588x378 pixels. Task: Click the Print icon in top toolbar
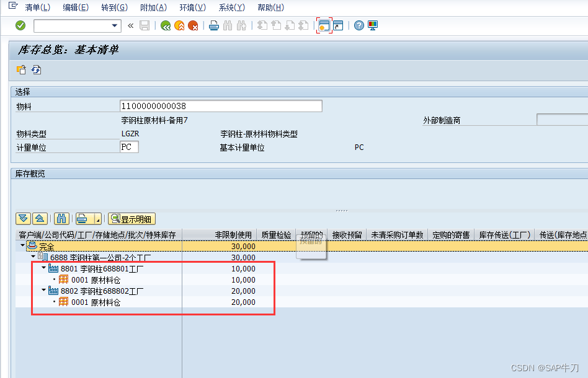(214, 25)
